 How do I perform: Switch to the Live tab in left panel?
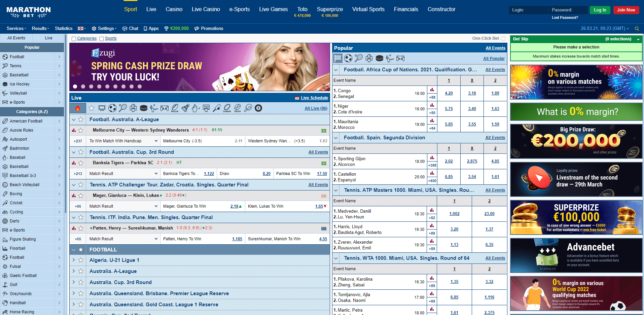48,38
